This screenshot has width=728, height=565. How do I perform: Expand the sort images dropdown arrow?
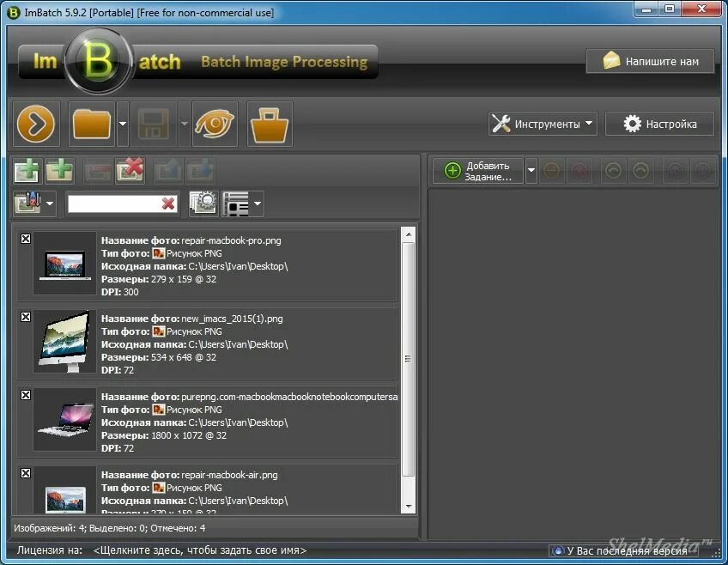[x=50, y=204]
